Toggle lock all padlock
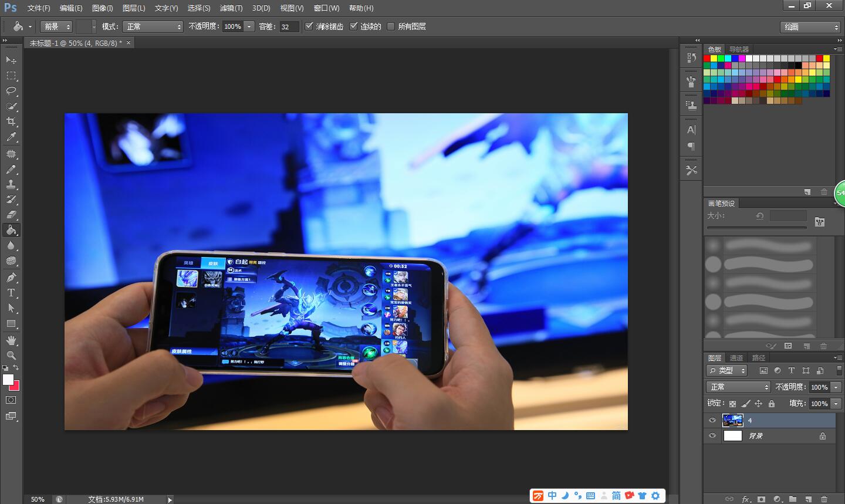Screen dimensions: 845x504 coord(772,404)
